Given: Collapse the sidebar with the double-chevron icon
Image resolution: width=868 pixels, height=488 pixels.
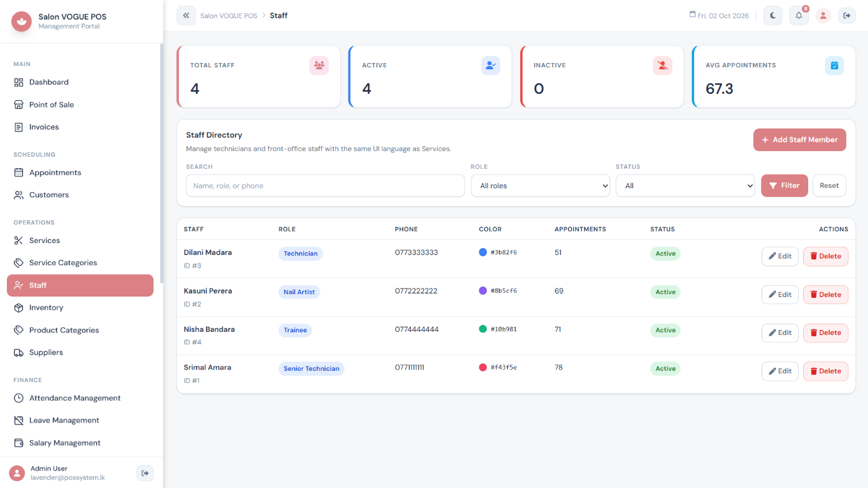Looking at the screenshot, I should point(186,15).
